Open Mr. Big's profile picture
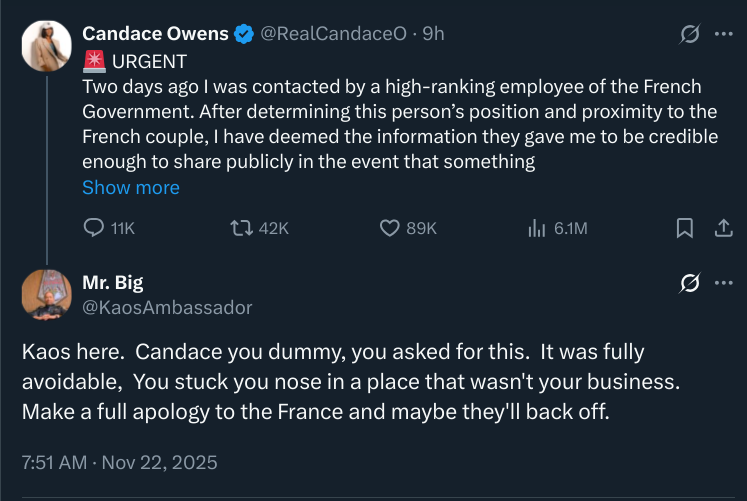 click(47, 295)
